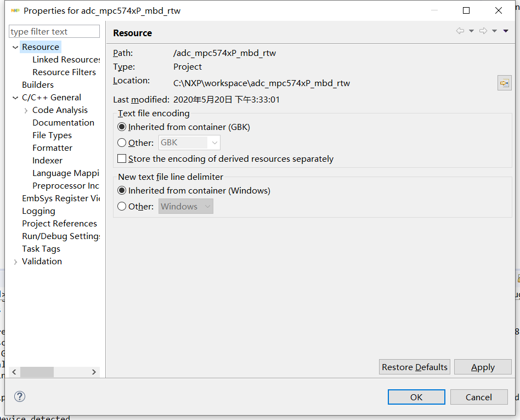Viewport: 520px width, 420px height.
Task: Click the back navigation arrow icon
Action: tap(460, 31)
